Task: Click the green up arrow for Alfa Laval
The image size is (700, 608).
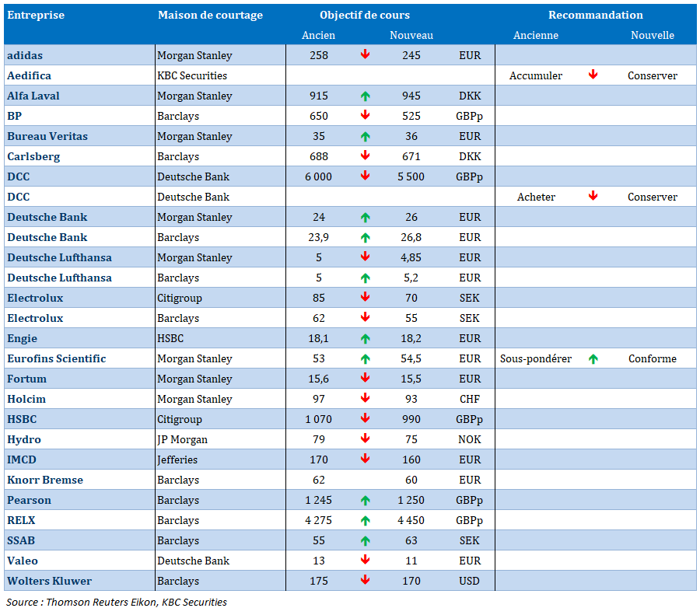Action: (365, 96)
